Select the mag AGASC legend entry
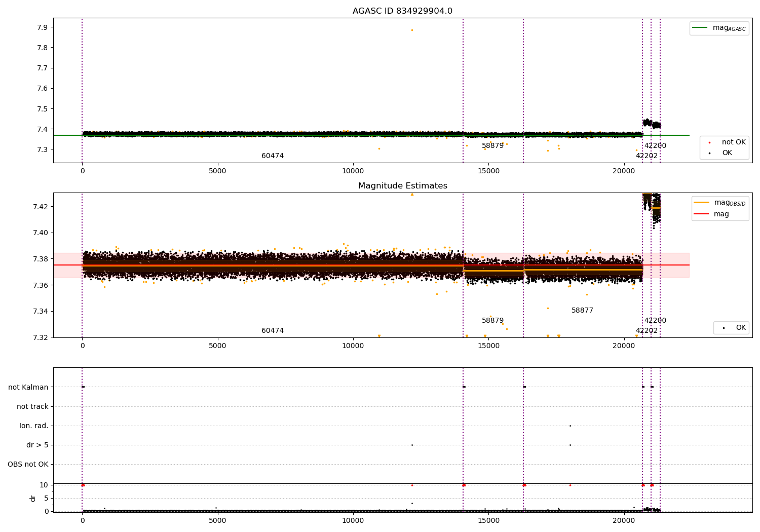Image resolution: width=760 pixels, height=532 pixels. point(719,28)
